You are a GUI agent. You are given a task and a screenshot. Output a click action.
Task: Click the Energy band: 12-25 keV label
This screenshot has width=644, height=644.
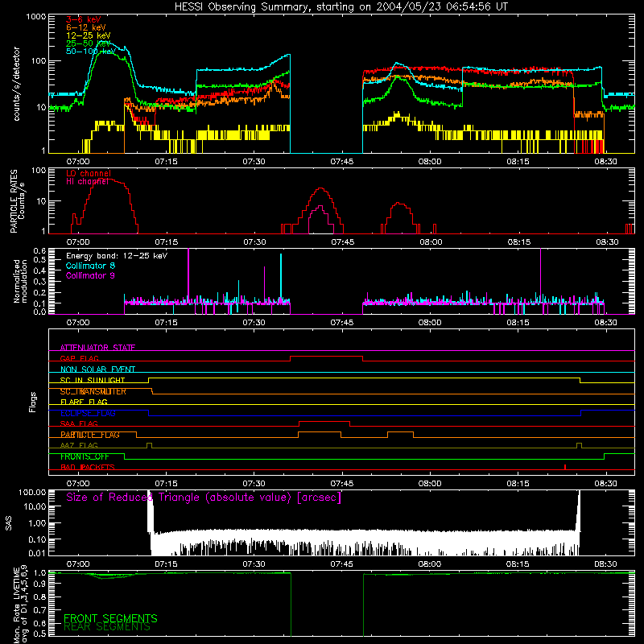pos(117,256)
